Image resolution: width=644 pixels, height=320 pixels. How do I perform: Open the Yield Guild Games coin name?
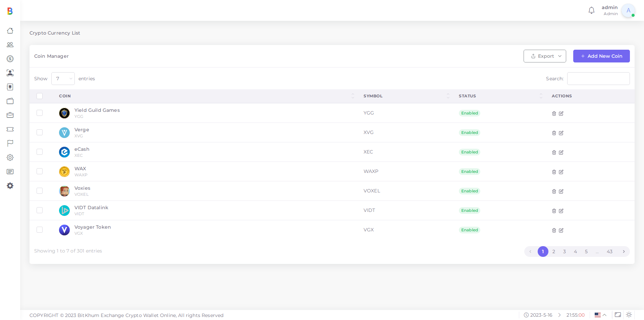(97, 110)
